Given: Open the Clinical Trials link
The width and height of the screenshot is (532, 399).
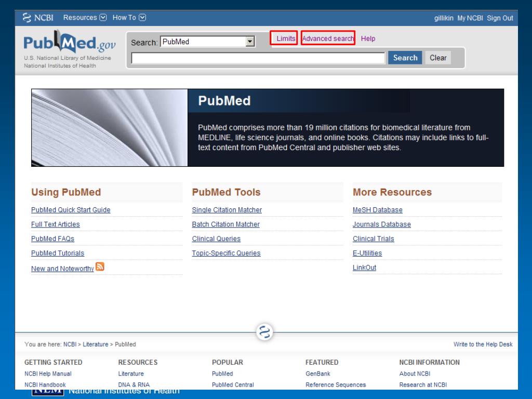Looking at the screenshot, I should pos(374,239).
